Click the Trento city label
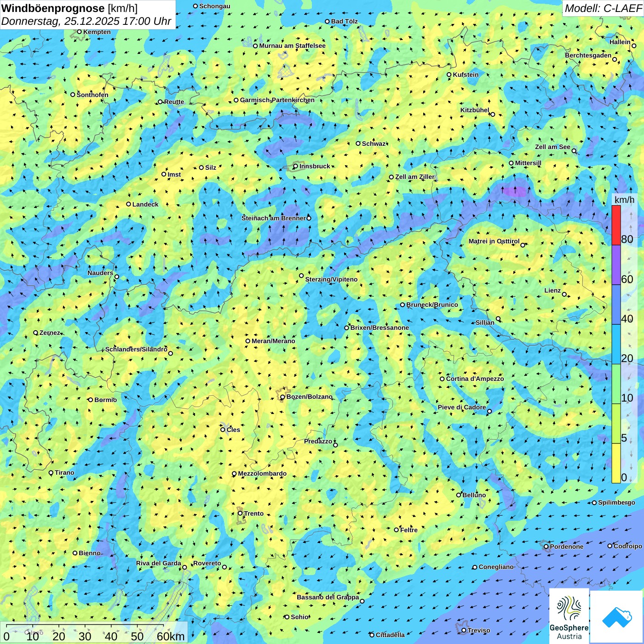The image size is (644, 644). (254, 513)
